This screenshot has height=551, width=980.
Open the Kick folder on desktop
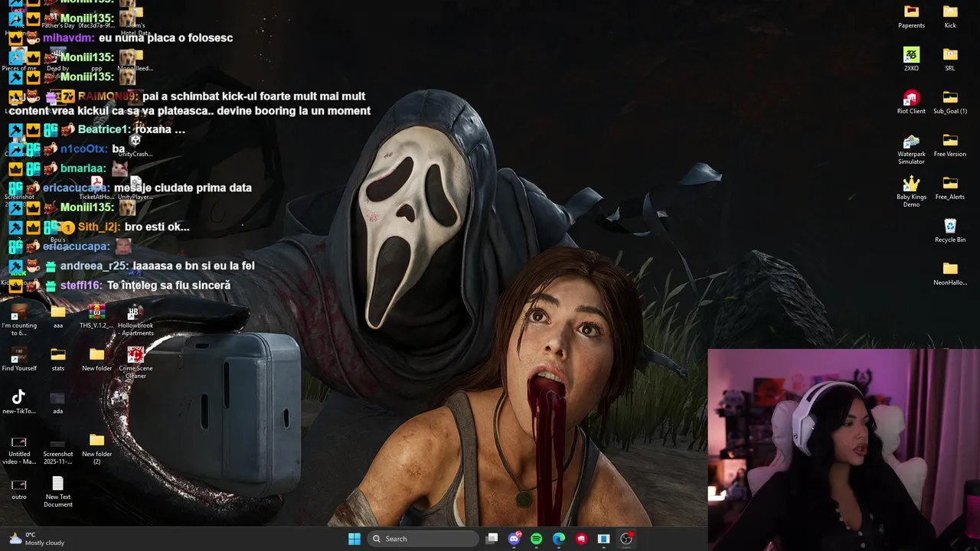point(950,16)
